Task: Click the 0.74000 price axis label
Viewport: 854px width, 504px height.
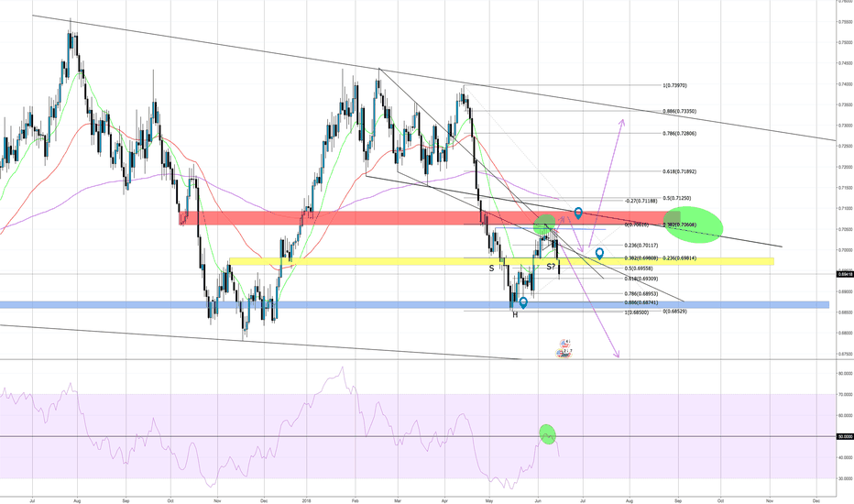Action: 845,84
